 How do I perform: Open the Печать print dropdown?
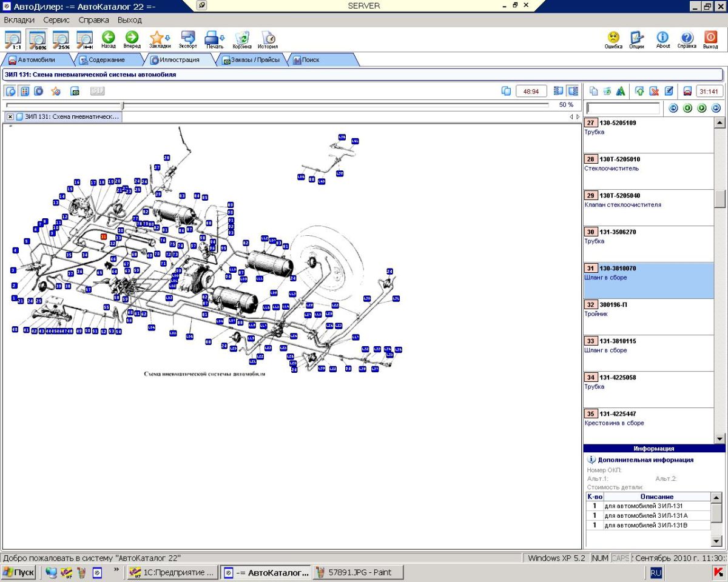pyautogui.click(x=215, y=40)
